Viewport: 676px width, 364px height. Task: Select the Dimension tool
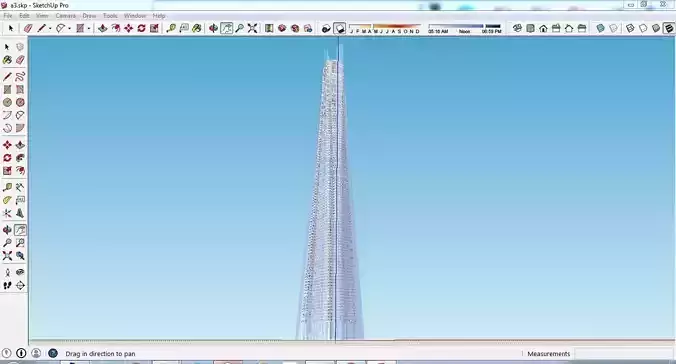(x=20, y=188)
